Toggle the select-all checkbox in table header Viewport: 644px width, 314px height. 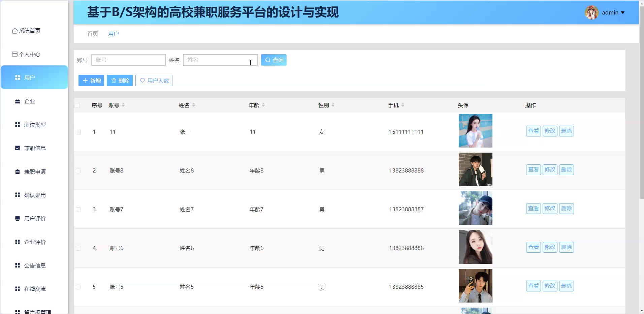click(x=77, y=105)
